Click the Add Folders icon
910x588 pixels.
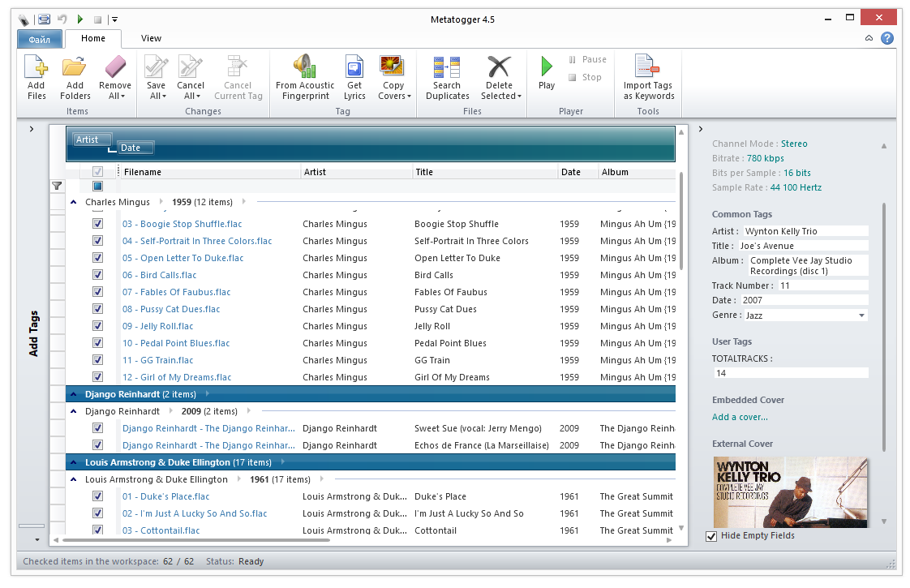point(75,67)
